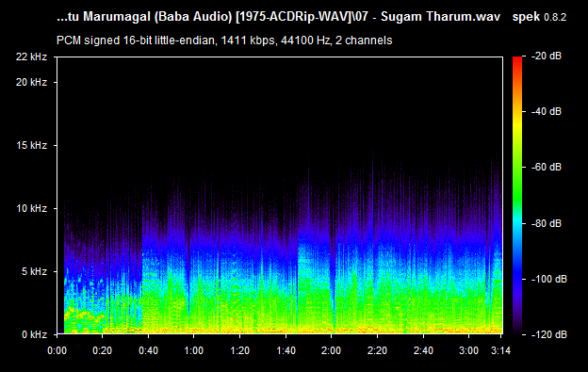Click the 0:20 time axis label
The image size is (588, 372).
[103, 350]
